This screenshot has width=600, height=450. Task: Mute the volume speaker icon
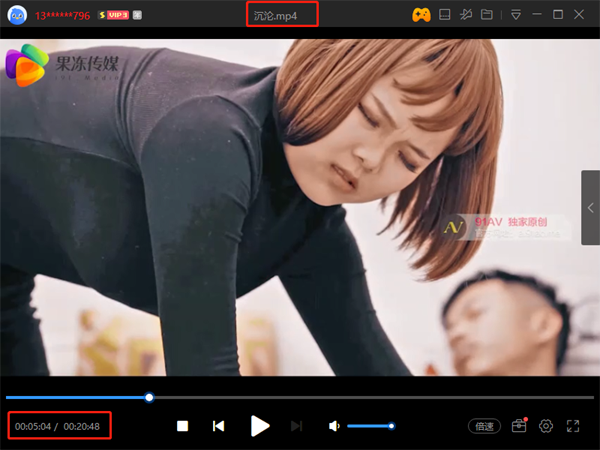coord(334,426)
